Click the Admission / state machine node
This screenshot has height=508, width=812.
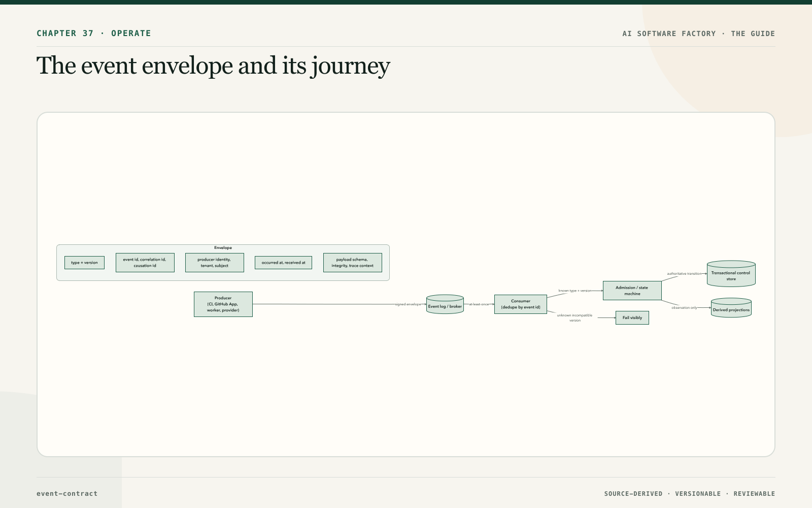[x=632, y=291]
